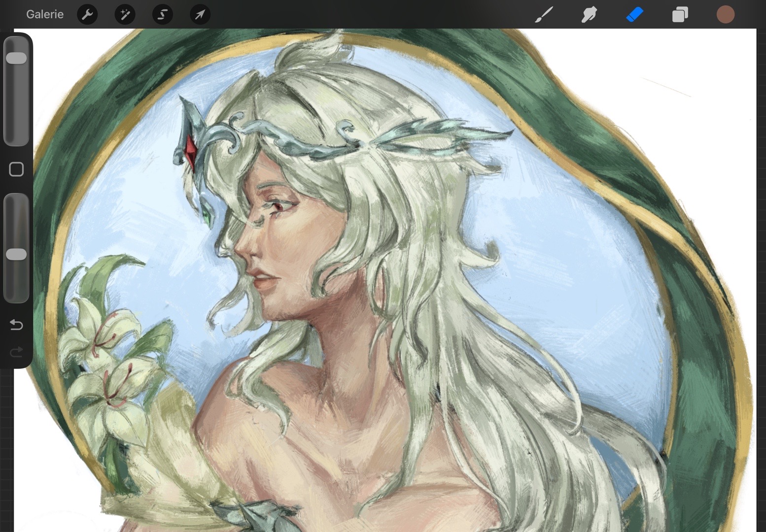Open the Layers panel

680,15
